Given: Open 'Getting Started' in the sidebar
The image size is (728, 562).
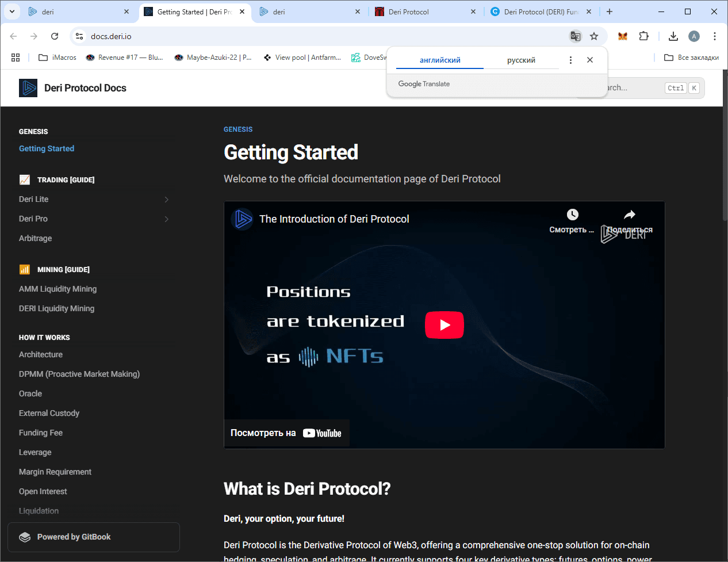Looking at the screenshot, I should coord(47,148).
